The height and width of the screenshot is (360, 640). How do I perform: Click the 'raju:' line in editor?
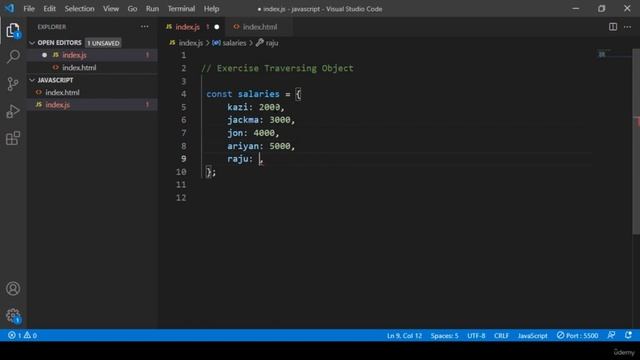tap(245, 159)
